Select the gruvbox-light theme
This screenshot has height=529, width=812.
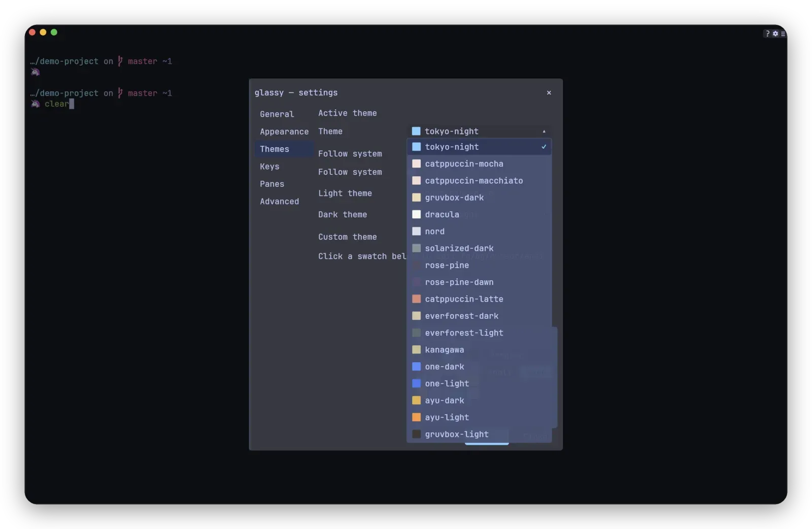tap(479, 435)
